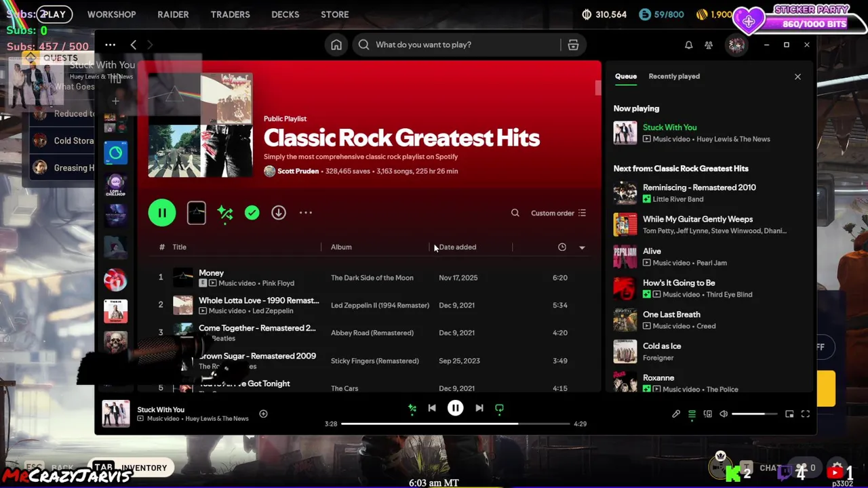
Task: Select Alive by Pearl Jam in queue
Action: click(709, 256)
